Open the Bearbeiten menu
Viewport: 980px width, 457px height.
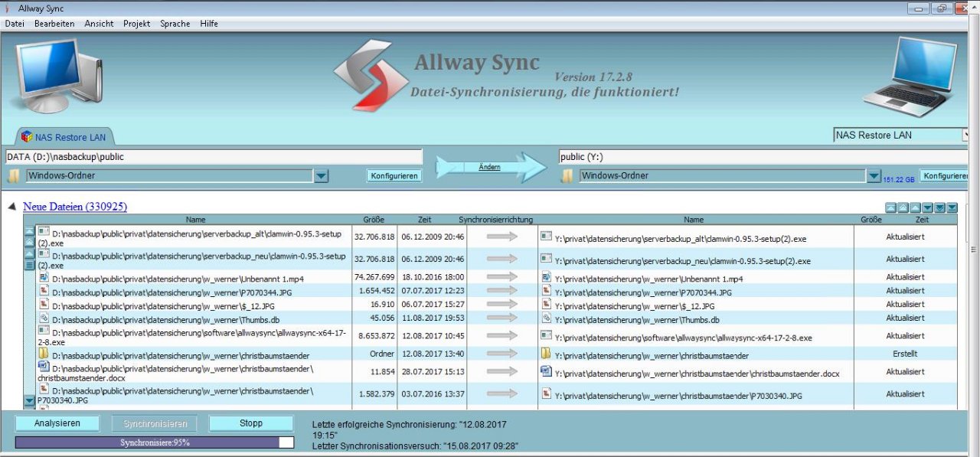click(x=54, y=24)
